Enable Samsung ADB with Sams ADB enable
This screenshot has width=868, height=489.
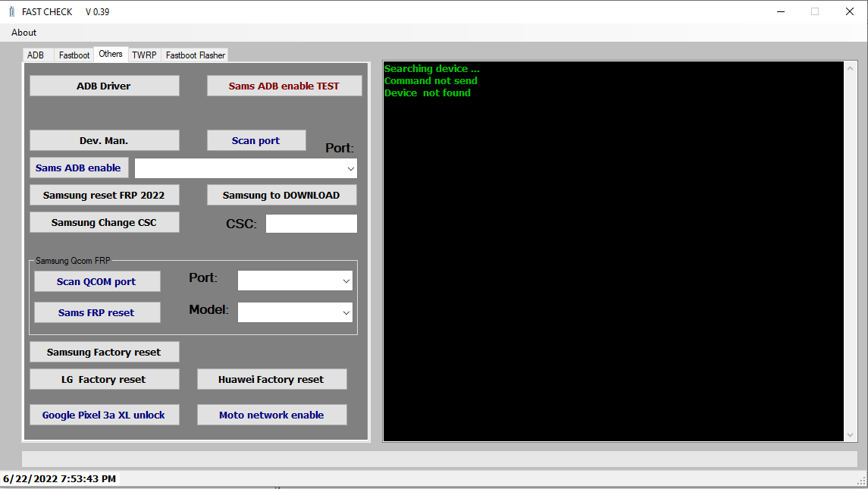click(79, 168)
